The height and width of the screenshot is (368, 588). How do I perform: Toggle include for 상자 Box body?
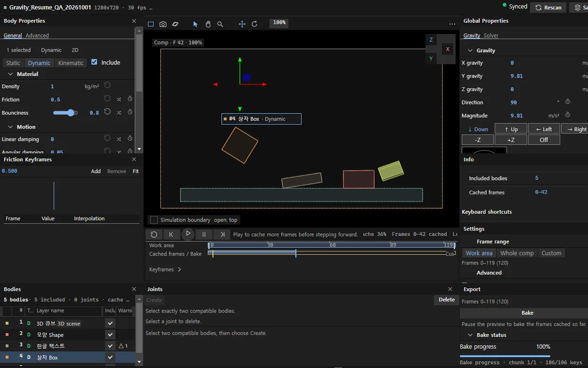[x=110, y=357]
